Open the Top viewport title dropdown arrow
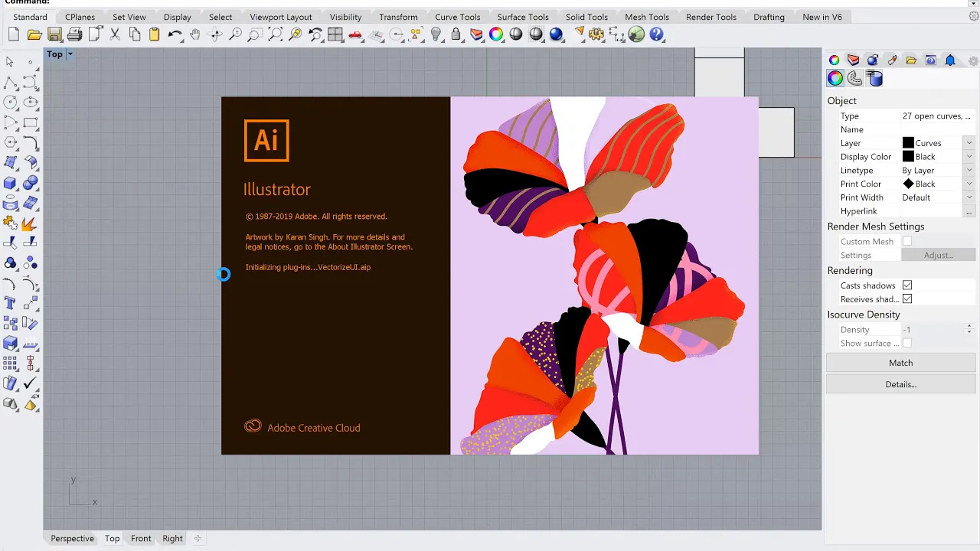This screenshot has width=980, height=551. pos(70,54)
